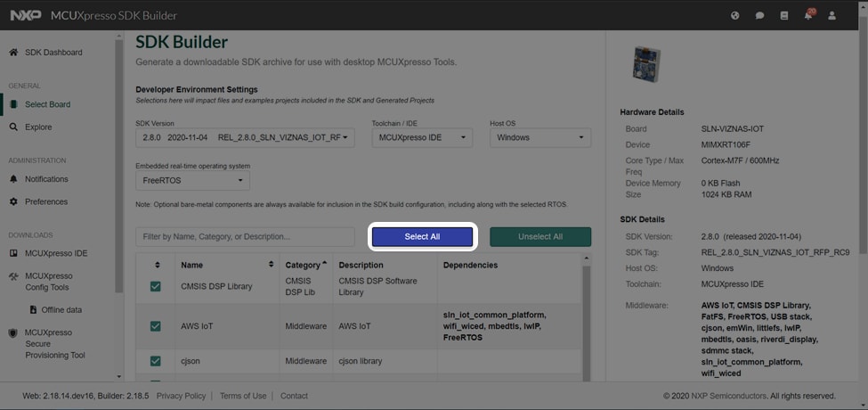Open SDK Dashboard in the sidebar

tap(53, 53)
